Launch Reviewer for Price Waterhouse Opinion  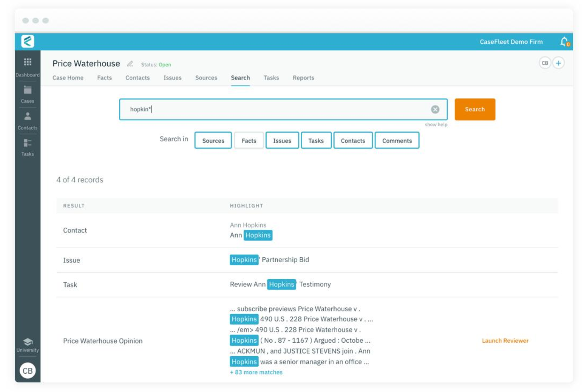coord(505,340)
